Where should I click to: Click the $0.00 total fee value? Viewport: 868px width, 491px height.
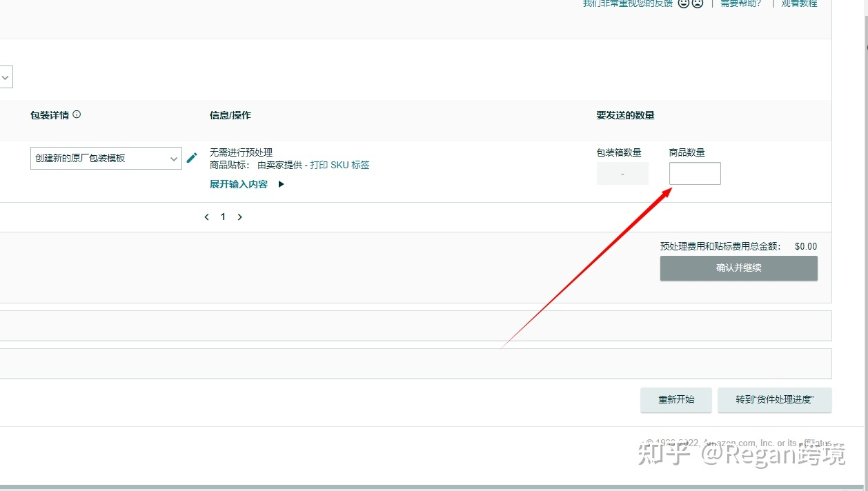(806, 246)
